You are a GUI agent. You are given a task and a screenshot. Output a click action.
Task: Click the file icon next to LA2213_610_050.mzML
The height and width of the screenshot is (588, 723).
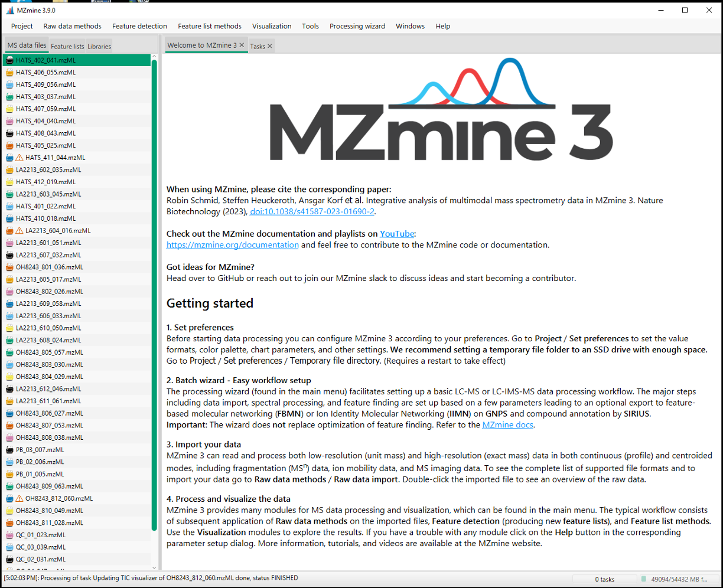[x=9, y=328]
